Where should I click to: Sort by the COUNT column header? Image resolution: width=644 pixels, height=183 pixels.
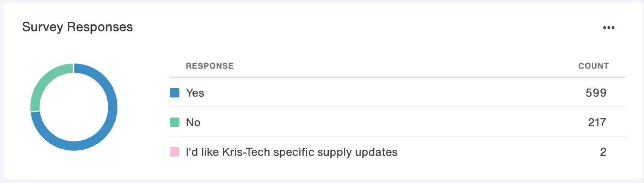[593, 66]
